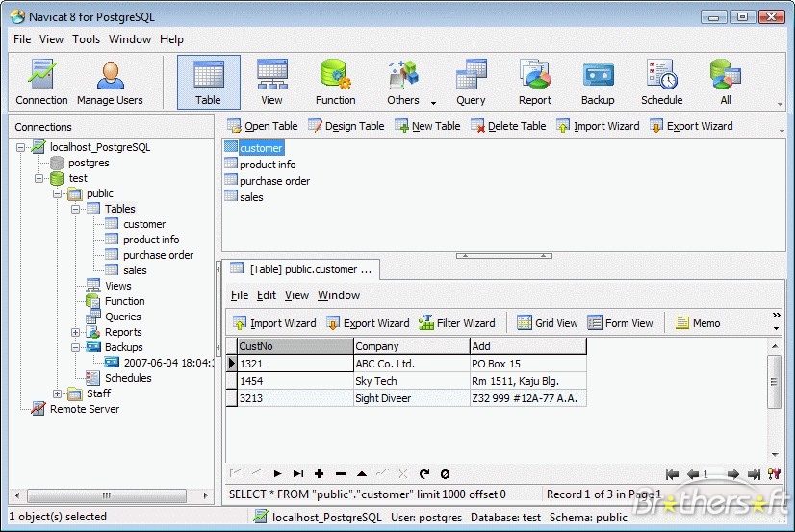Image resolution: width=795 pixels, height=532 pixels.
Task: Open the Edit menu in table window
Action: click(267, 295)
